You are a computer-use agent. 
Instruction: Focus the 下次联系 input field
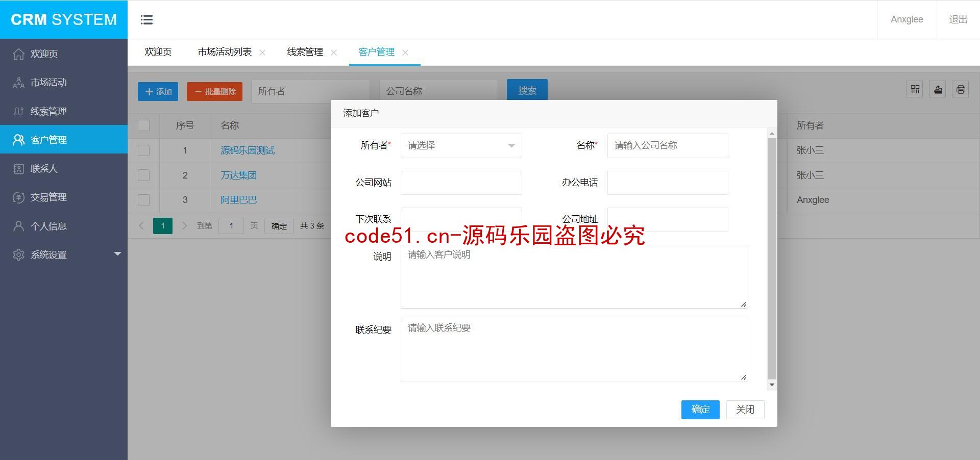click(x=461, y=219)
